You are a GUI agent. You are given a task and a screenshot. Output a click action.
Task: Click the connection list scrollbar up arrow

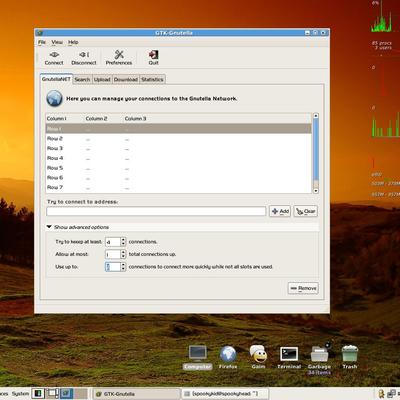[316, 116]
